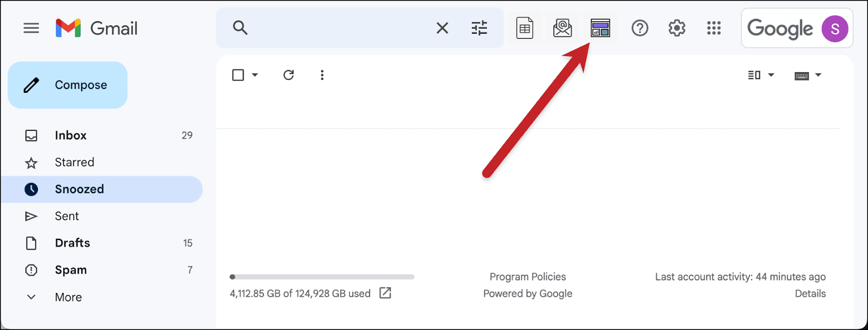Click Powered by Google text

coord(528,294)
